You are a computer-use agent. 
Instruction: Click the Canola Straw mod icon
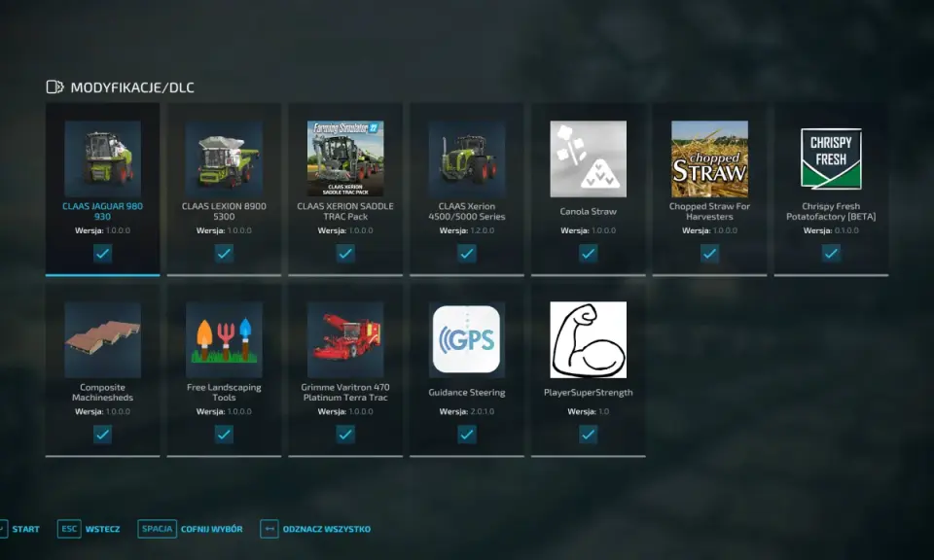coord(589,158)
